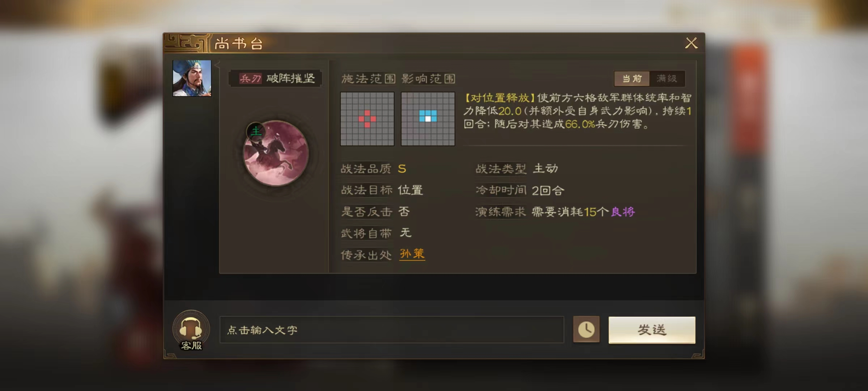The width and height of the screenshot is (868, 391).
Task: Send the message with 发送 button
Action: coord(652,330)
